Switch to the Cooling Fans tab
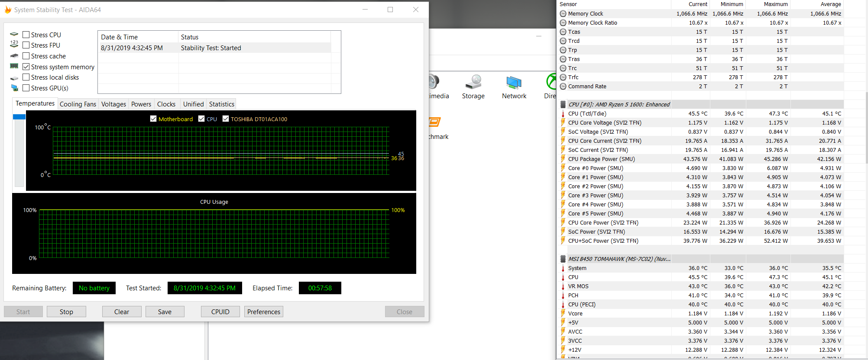This screenshot has height=360, width=868. click(x=78, y=104)
